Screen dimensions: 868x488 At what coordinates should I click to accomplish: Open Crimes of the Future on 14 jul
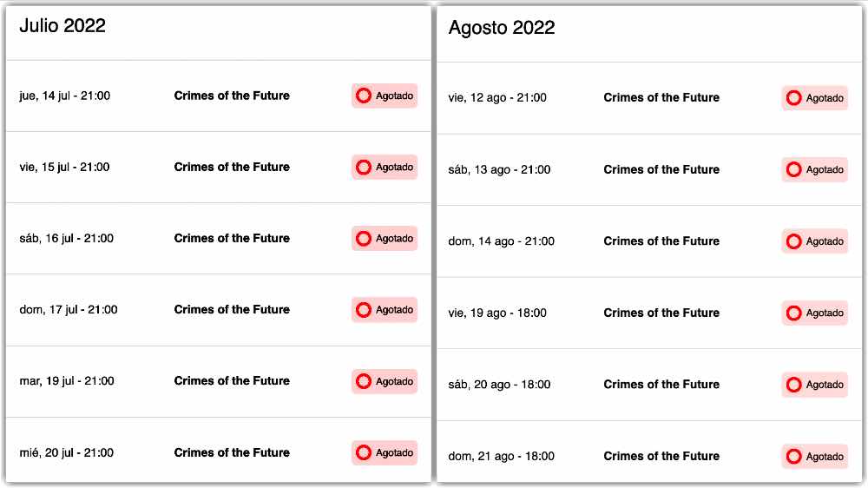point(232,96)
